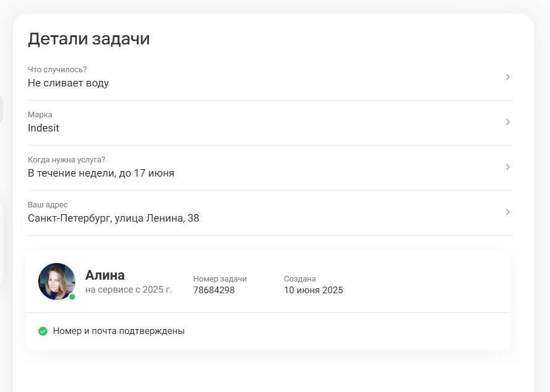Viewport: 550px width, 392px height.
Task: Click Алина's profile avatar photo
Action: 57,281
